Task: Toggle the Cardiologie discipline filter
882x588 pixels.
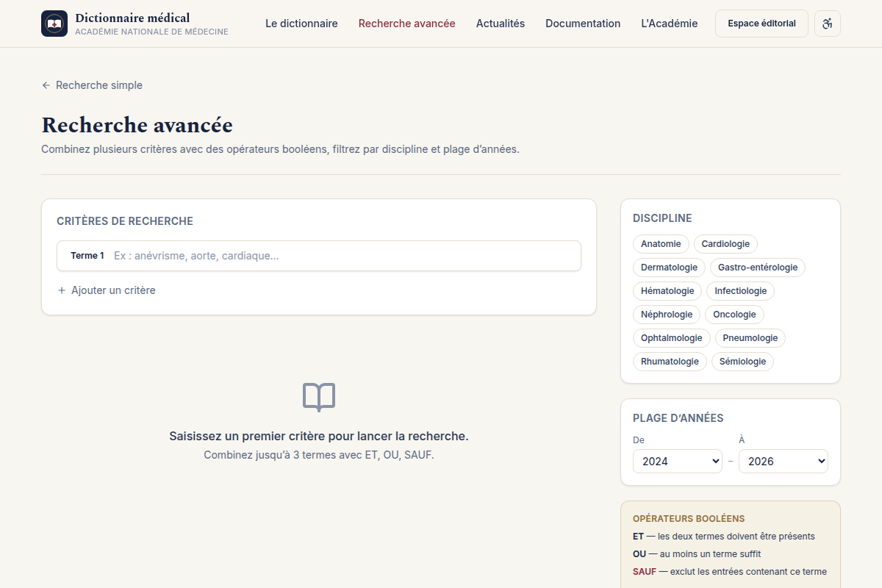Action: pos(725,244)
